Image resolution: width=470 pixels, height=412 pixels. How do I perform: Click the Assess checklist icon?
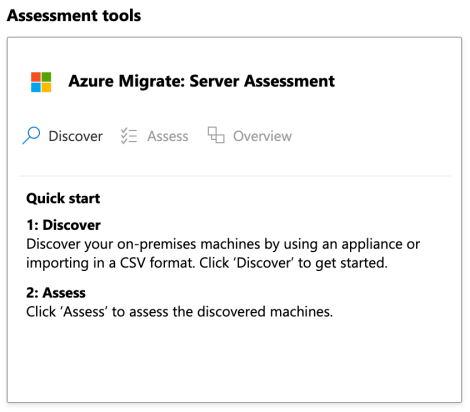tap(129, 136)
